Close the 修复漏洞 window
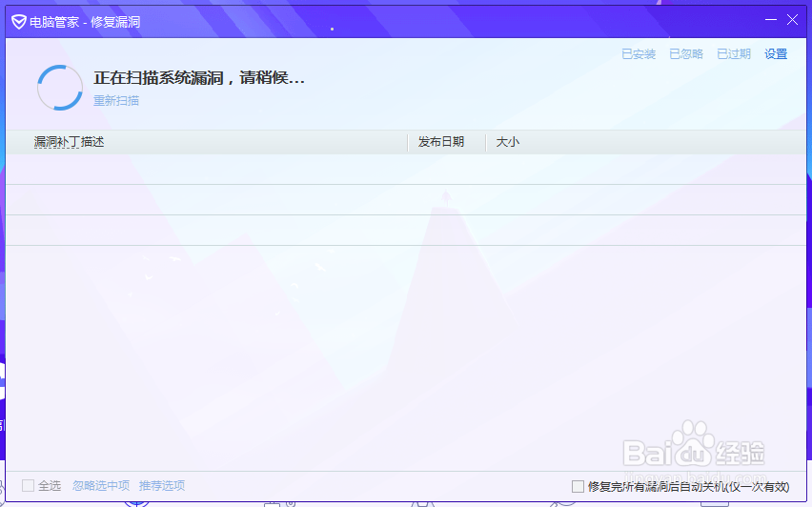 792,20
